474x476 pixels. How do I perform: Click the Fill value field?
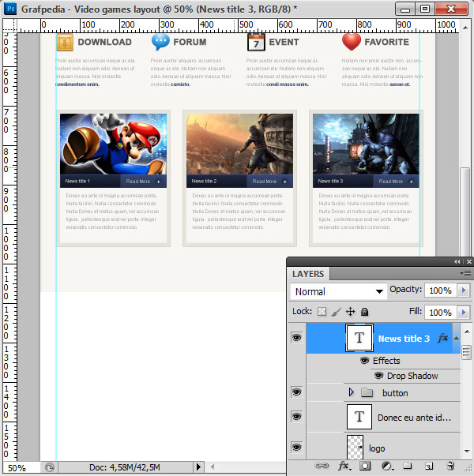tap(440, 312)
